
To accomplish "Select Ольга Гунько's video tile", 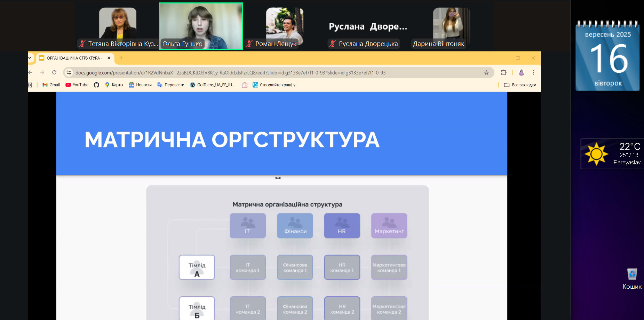I will point(201,26).
